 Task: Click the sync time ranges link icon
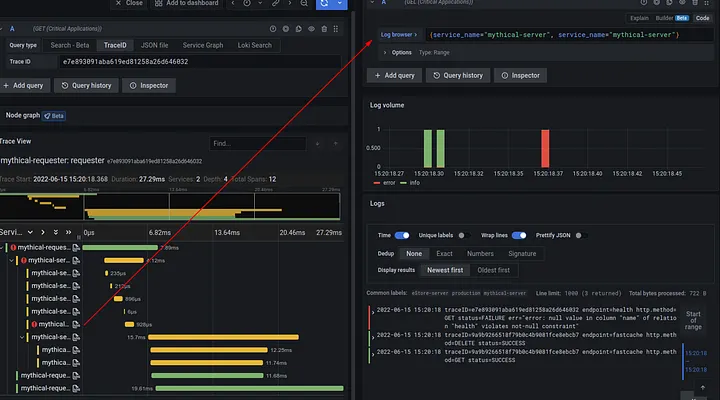click(275, 3)
